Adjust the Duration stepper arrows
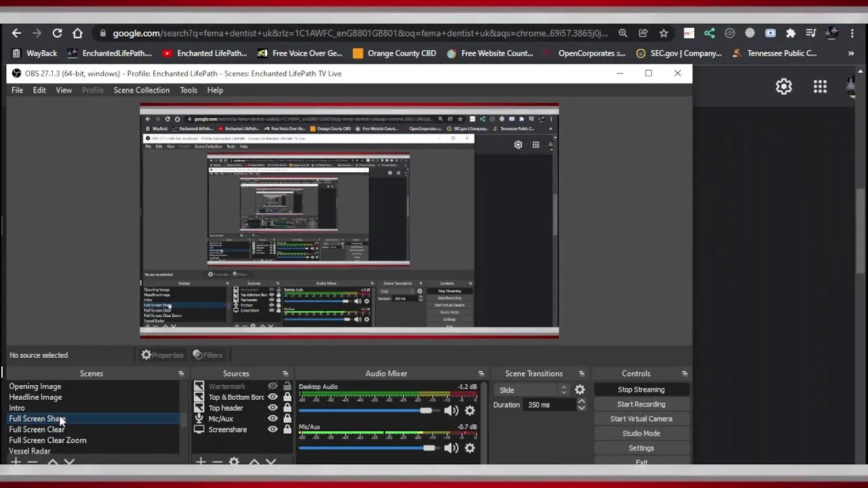This screenshot has width=868, height=488. [581, 405]
